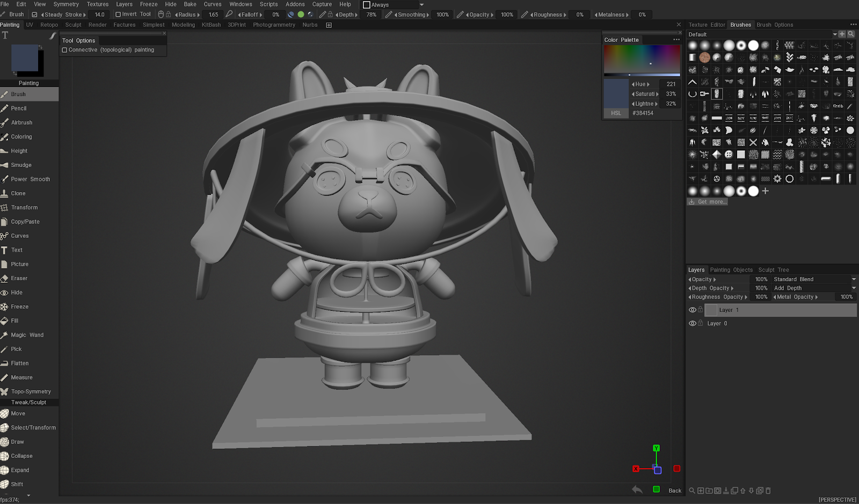Increase Hue with the right arrow

click(x=649, y=84)
